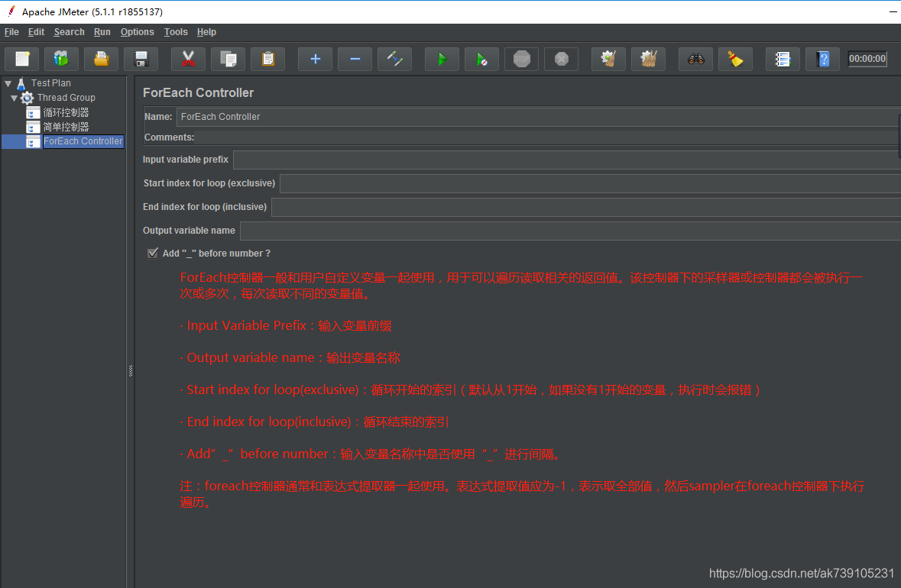Click the Shutdown test icon

tap(562, 59)
